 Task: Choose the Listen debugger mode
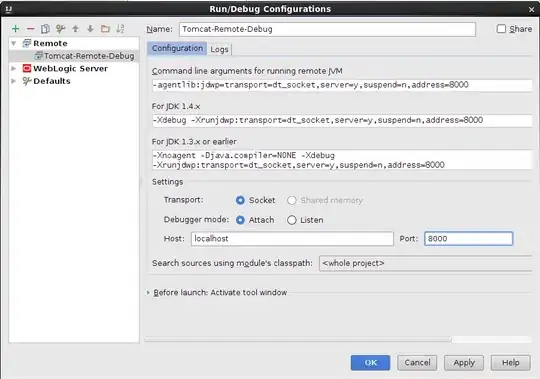[292, 220]
